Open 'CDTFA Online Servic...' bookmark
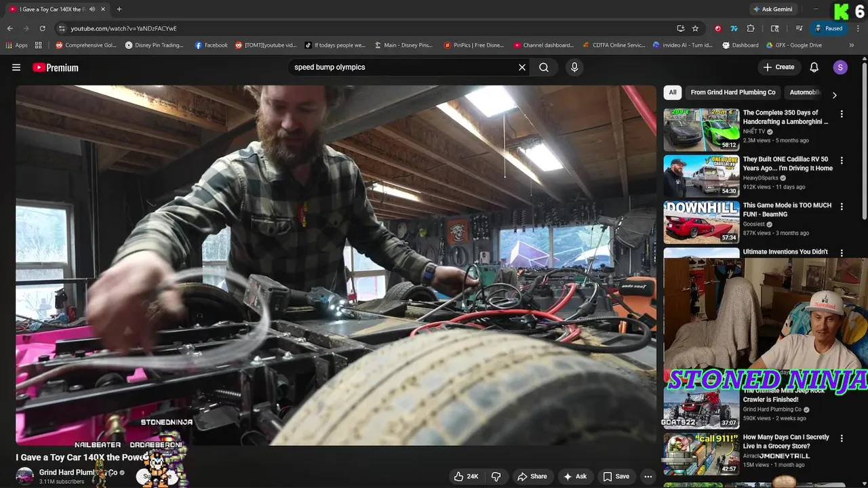 point(614,45)
